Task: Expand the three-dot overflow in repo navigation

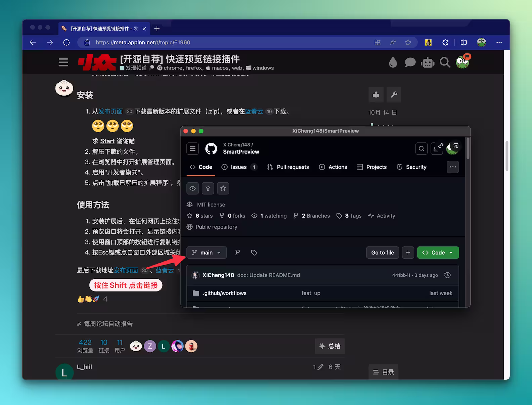Action: point(453,167)
